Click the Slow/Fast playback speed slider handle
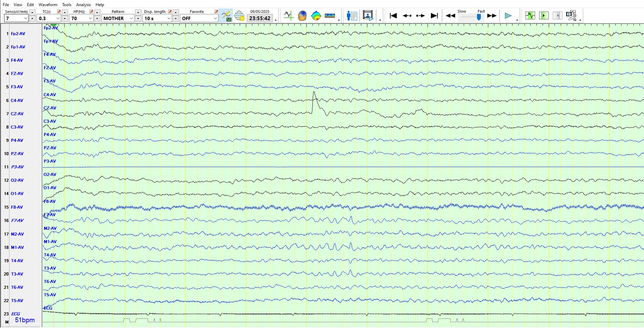The width and height of the screenshot is (644, 328). click(479, 17)
